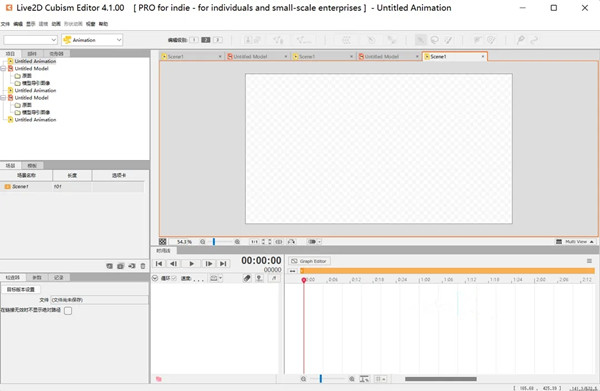
Task: Open the Graph Editor
Action: pos(309,261)
